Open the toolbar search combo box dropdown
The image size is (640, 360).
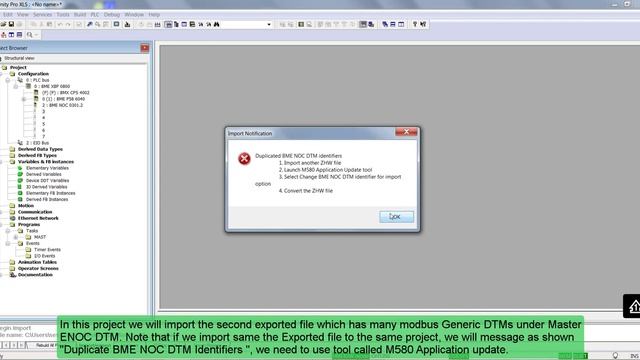269,24
